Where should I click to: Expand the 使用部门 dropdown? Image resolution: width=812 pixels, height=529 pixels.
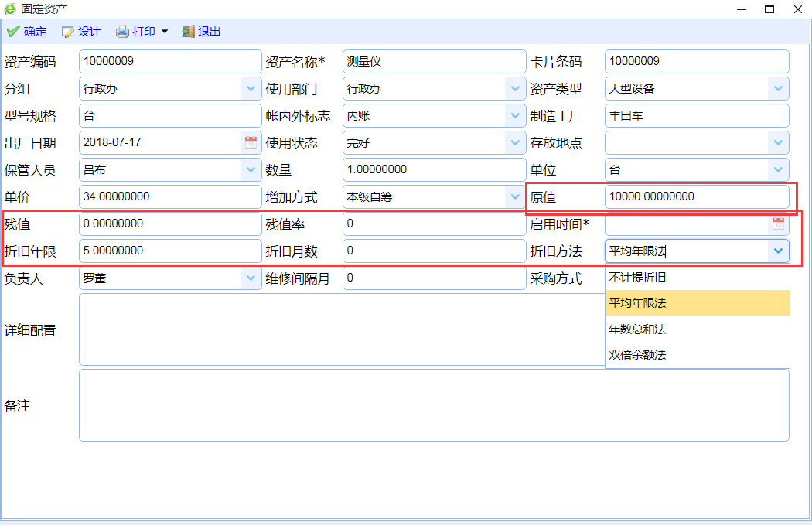[x=515, y=89]
